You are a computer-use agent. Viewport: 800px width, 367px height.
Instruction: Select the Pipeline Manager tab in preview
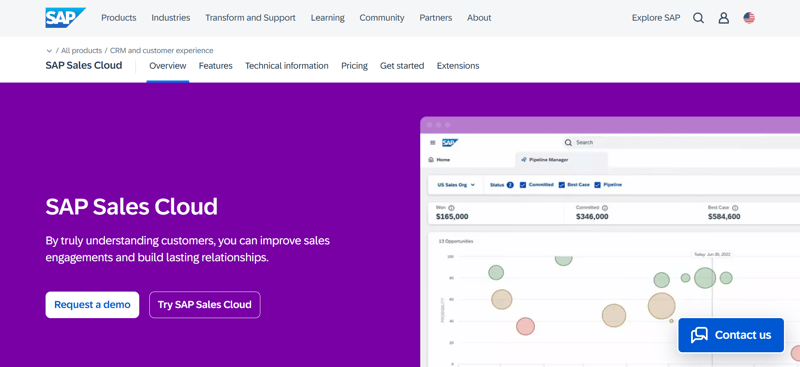point(561,160)
